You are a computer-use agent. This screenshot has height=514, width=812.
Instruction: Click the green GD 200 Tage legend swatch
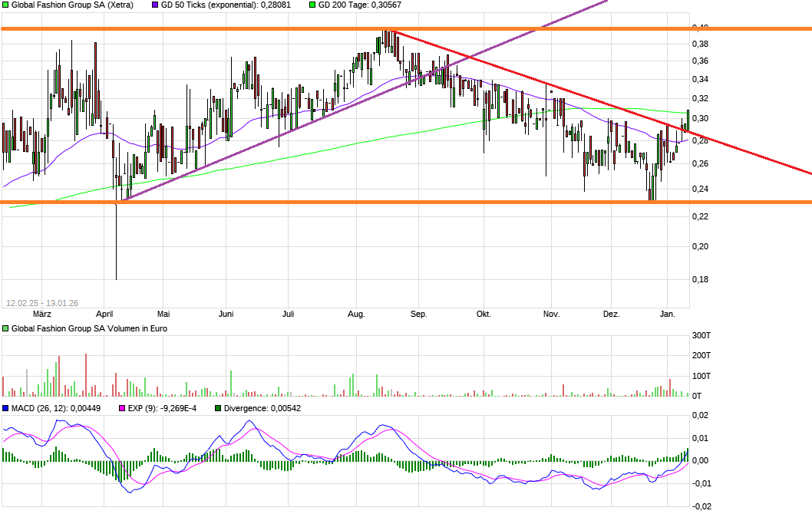311,5
